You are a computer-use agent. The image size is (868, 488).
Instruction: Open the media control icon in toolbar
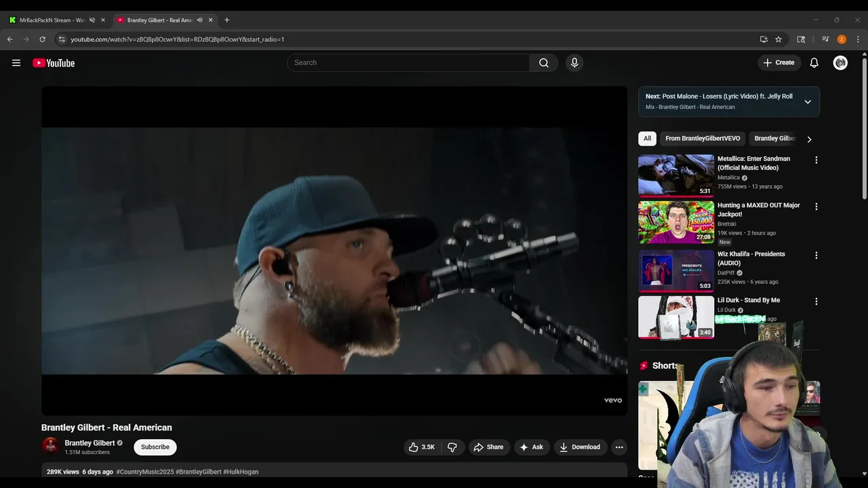825,39
